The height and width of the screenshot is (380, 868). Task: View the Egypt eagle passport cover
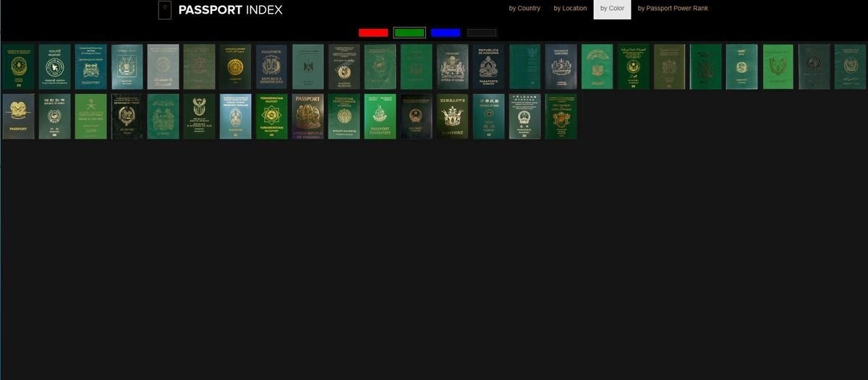click(307, 66)
